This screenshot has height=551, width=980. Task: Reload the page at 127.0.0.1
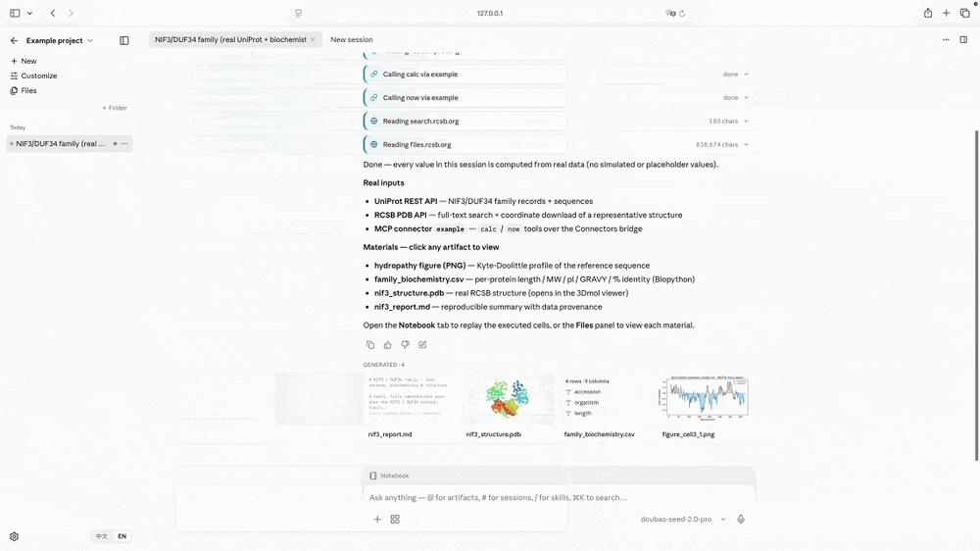coord(682,13)
